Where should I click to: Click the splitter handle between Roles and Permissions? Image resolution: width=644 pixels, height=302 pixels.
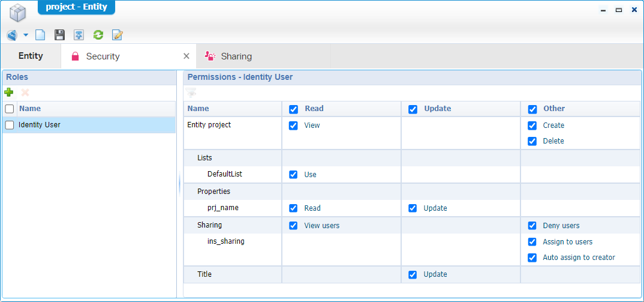(x=179, y=185)
